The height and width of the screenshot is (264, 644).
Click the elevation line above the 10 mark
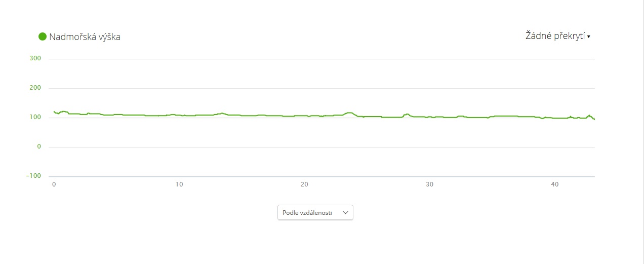pos(179,115)
